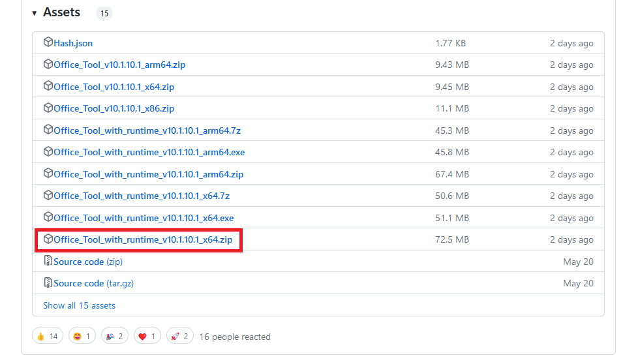The width and height of the screenshot is (625, 364).
Task: Select the 51.1 MB file size
Action: point(452,218)
